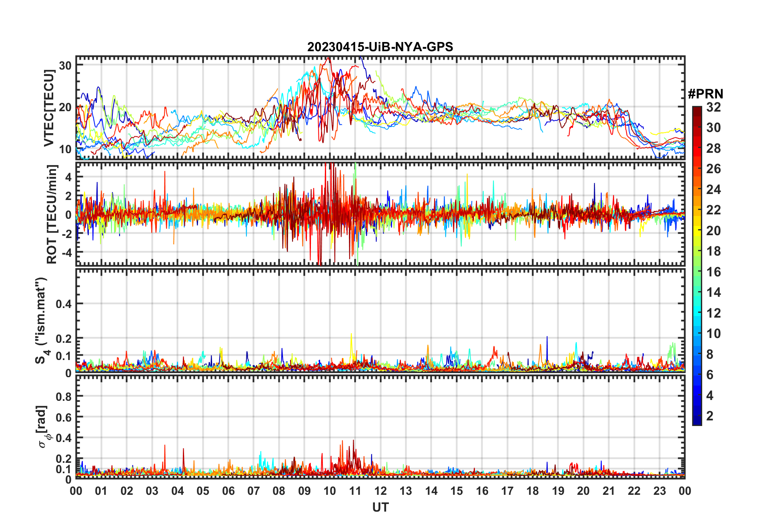Click colorbar tick label 32
The image size is (761, 532).
[x=713, y=107]
